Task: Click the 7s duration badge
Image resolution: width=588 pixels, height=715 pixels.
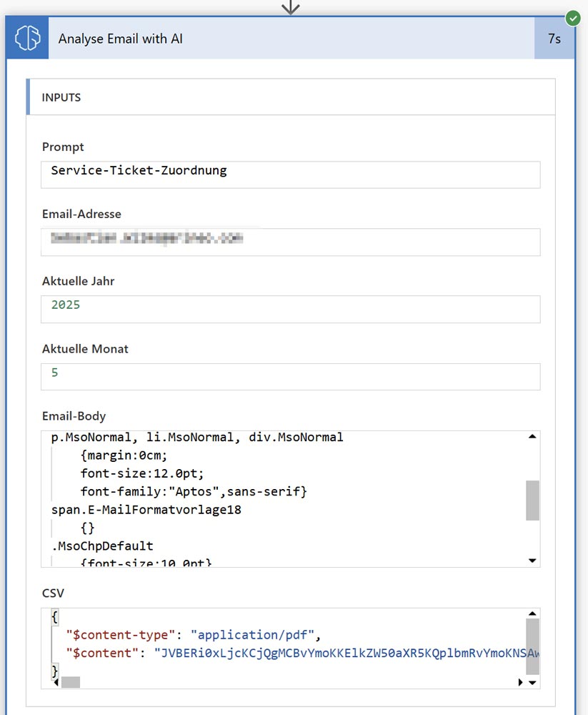Action: [554, 39]
